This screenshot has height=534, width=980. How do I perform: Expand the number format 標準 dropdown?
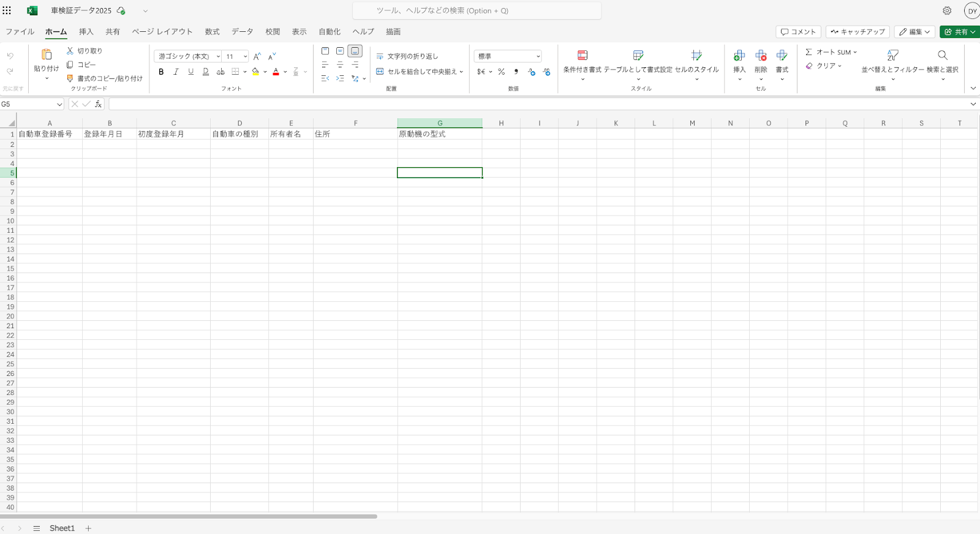pos(538,56)
